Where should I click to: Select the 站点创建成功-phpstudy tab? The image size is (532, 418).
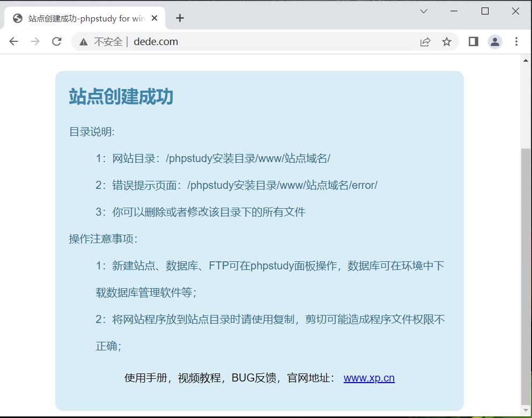[85, 18]
